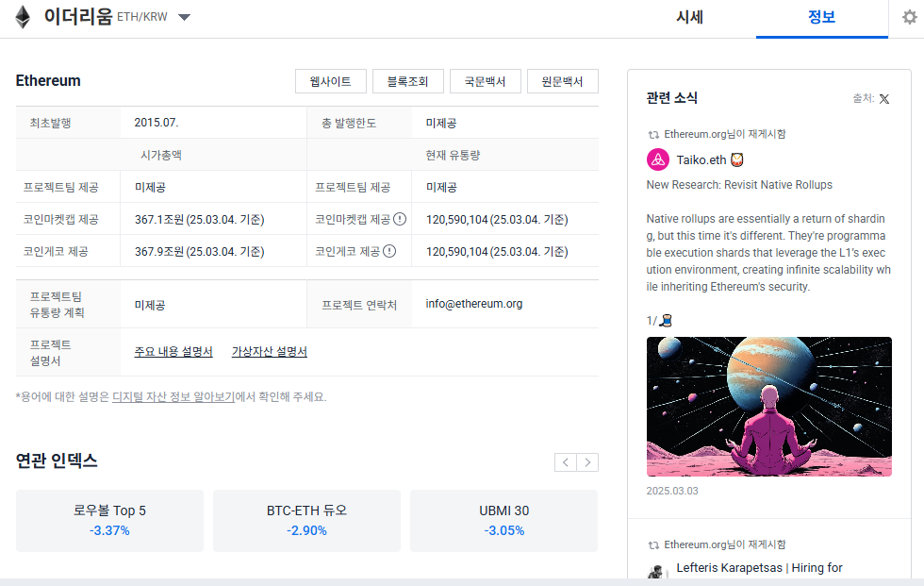This screenshot has width=924, height=586.
Task: Click the owl badge next to Taiko.eth
Action: (737, 159)
